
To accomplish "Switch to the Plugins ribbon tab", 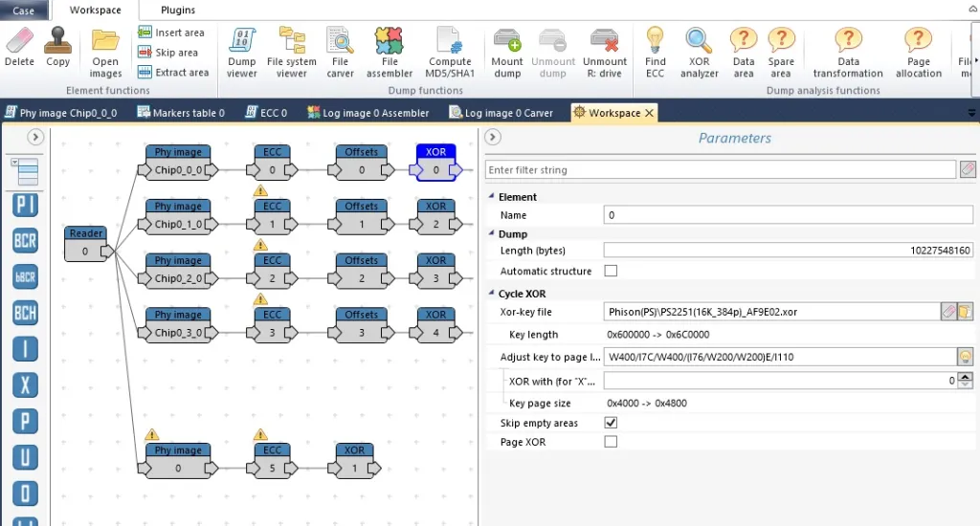I will [x=177, y=10].
